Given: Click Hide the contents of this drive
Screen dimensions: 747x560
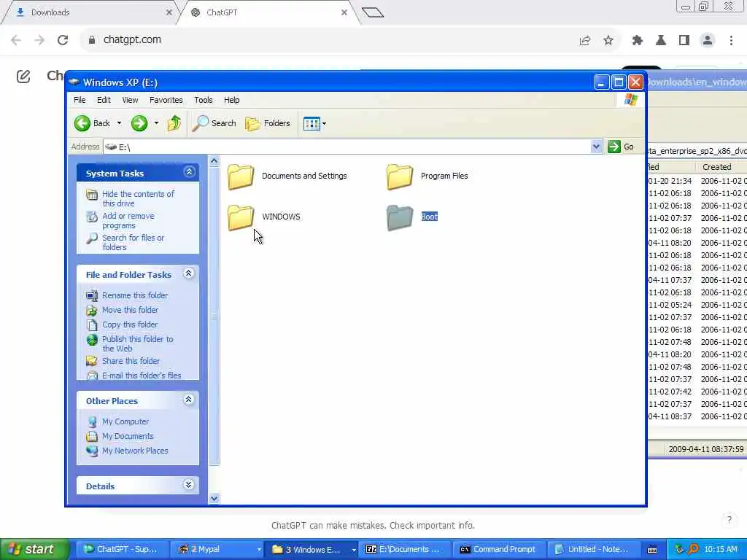Looking at the screenshot, I should [138, 198].
